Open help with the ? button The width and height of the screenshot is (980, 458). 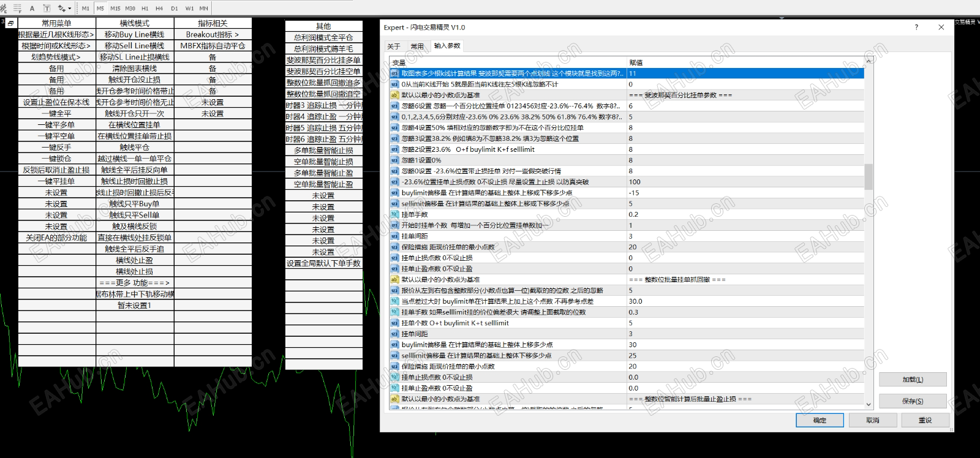[x=916, y=27]
